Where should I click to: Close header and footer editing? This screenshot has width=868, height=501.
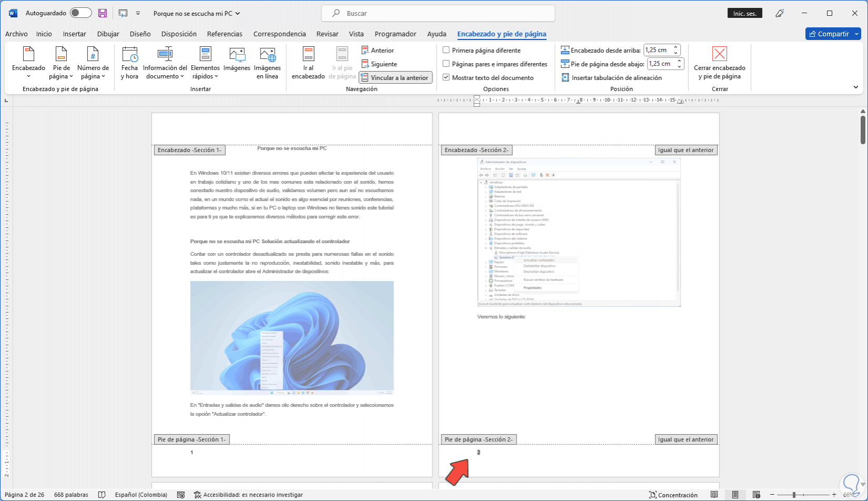coord(720,63)
